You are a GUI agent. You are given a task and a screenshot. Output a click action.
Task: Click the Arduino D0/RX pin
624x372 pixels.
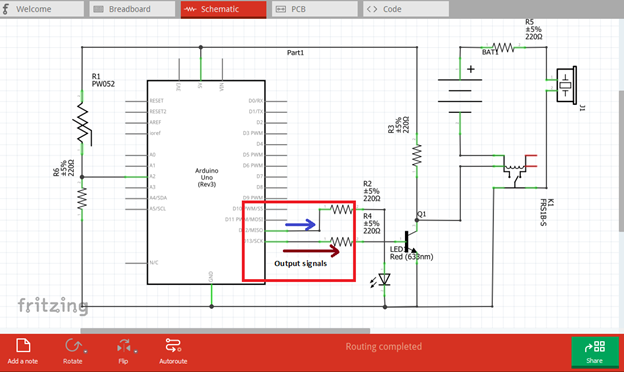(x=267, y=101)
